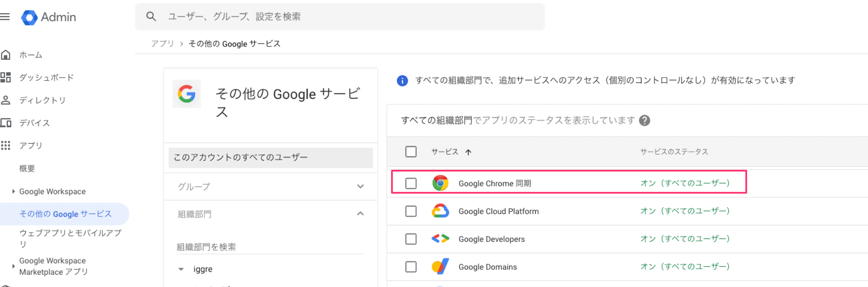Click the アプリ grid icon
The width and height of the screenshot is (868, 287).
click(x=6, y=145)
